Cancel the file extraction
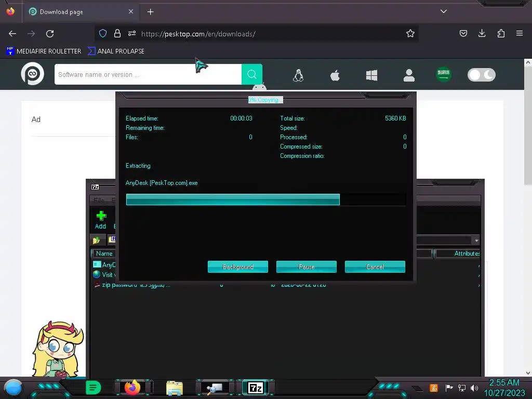Screen dimensions: 532x399 coord(375,267)
